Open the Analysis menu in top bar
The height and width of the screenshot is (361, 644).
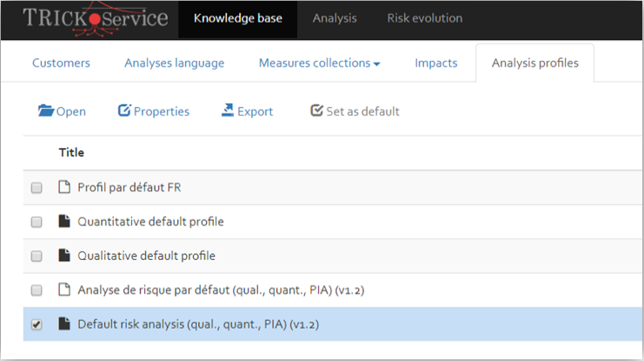335,18
